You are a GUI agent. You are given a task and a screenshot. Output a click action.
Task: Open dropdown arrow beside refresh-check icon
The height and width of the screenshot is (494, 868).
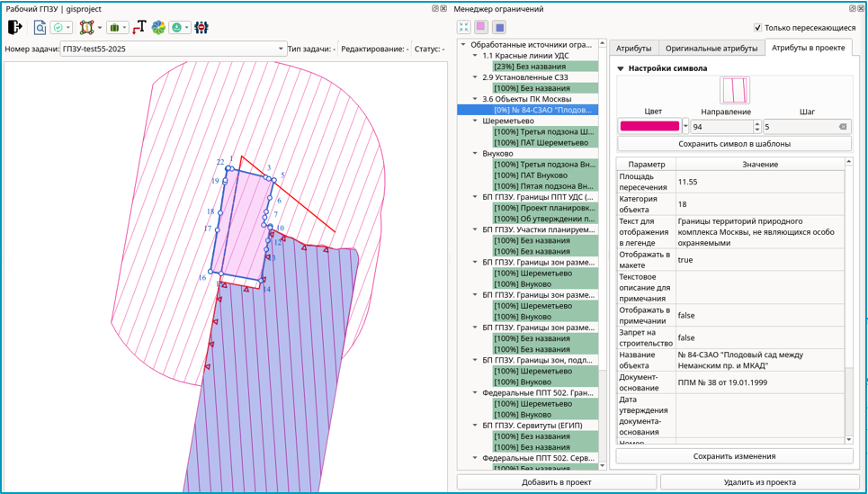click(x=69, y=27)
